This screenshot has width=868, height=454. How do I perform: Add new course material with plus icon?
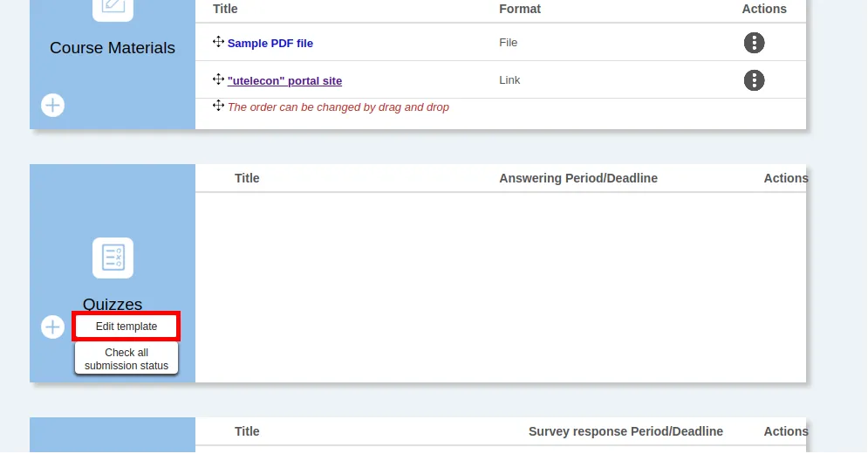coord(53,105)
